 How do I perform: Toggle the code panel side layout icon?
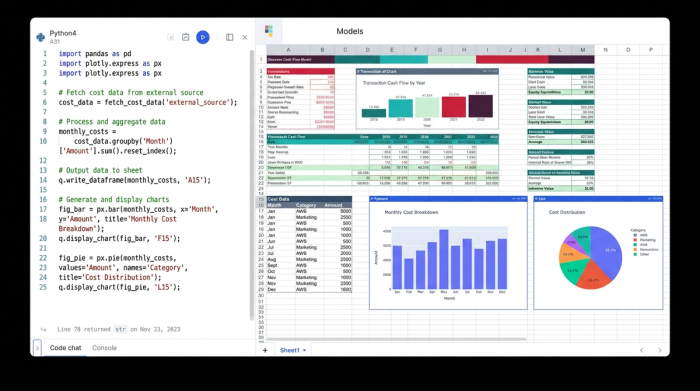coord(229,37)
